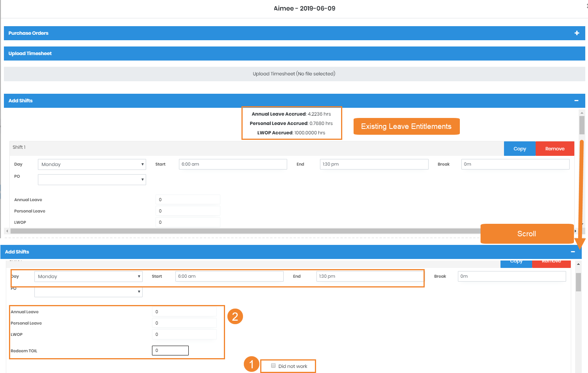The image size is (588, 373).
Task: Open the upper PO dropdown
Action: (92, 180)
